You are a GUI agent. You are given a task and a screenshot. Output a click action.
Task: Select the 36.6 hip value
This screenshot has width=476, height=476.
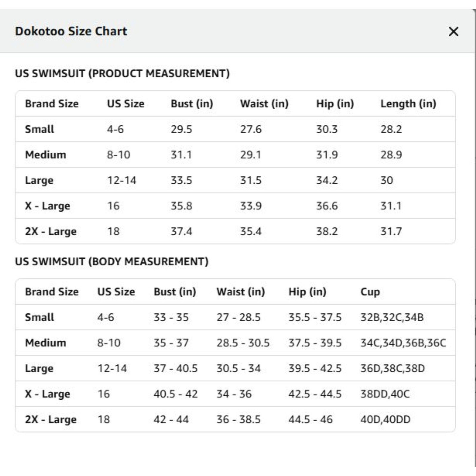(x=327, y=206)
